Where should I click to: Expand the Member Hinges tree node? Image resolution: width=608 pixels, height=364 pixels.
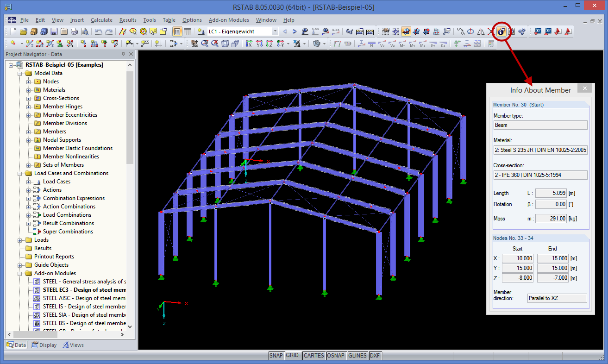(x=29, y=107)
